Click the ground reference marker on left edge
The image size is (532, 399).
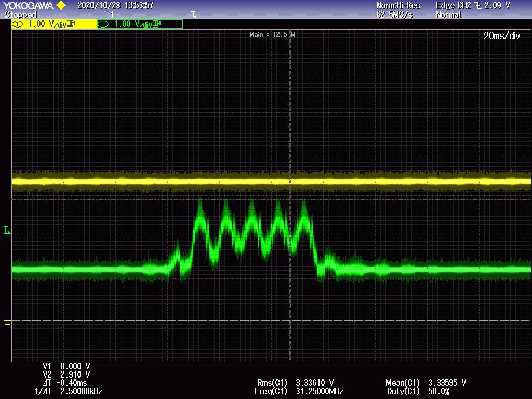(7, 323)
